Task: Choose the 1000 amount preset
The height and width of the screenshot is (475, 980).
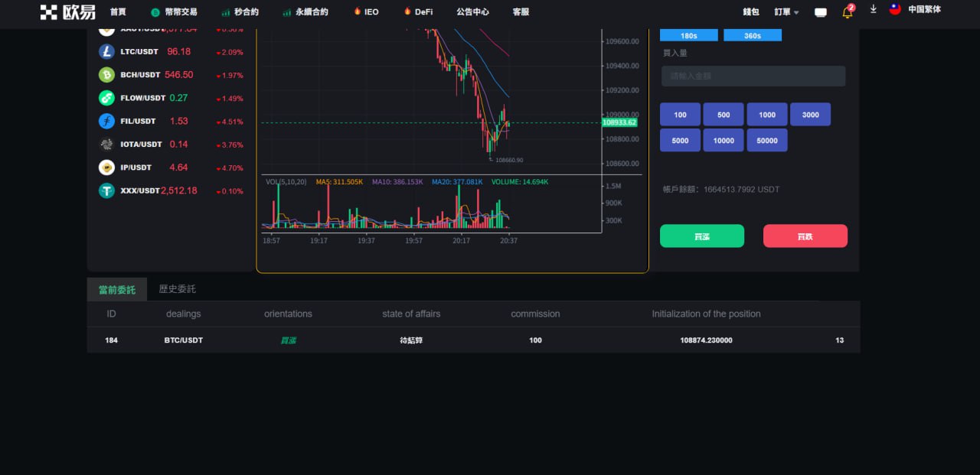Action: point(767,115)
